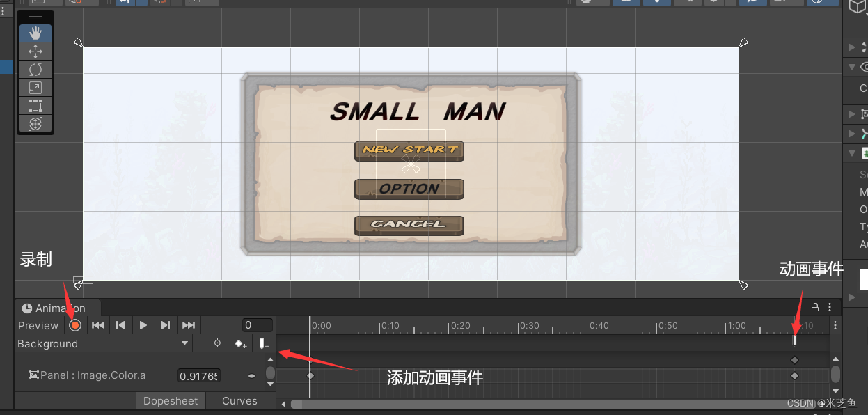868x415 pixels.
Task: Click the top-left canvas corner handle
Action: click(79, 43)
